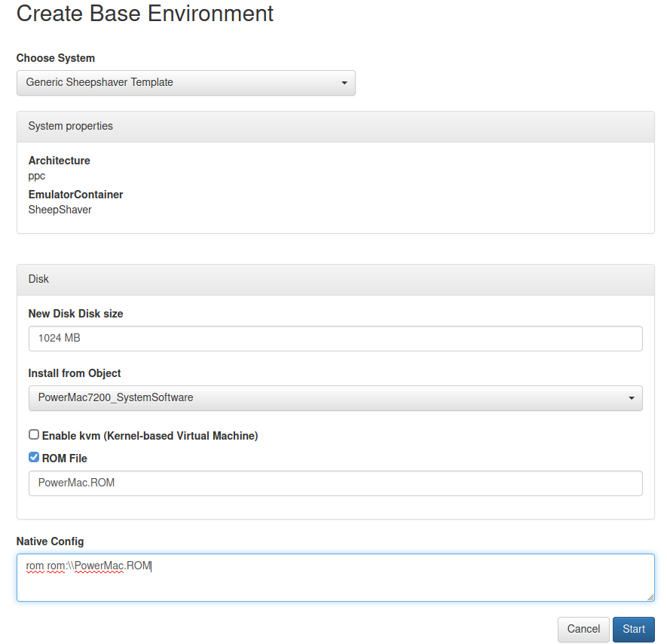Viewport: 667px width, 644px height.
Task: Uncheck the ROM File checkbox
Action: tap(34, 457)
